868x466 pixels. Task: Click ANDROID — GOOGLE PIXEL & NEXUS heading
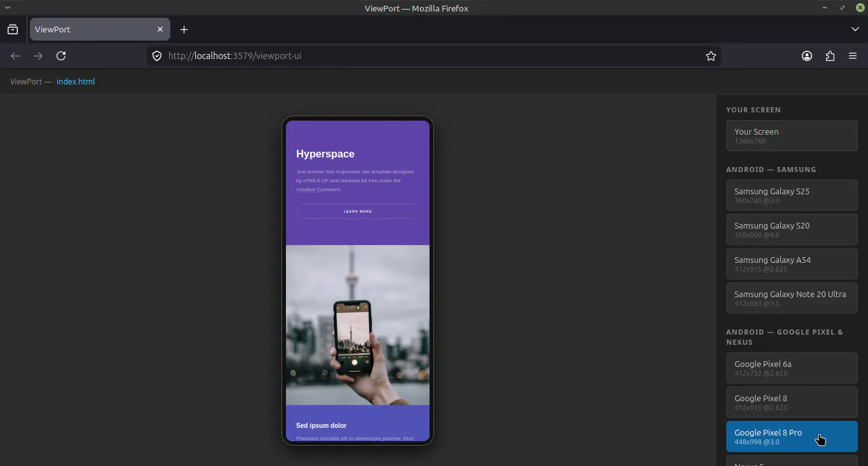pos(785,337)
